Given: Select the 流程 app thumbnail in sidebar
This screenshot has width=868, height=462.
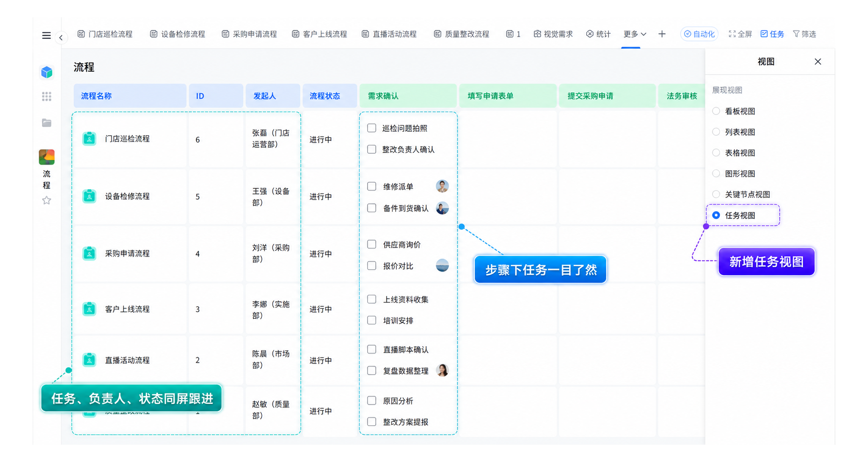Looking at the screenshot, I should (x=47, y=157).
